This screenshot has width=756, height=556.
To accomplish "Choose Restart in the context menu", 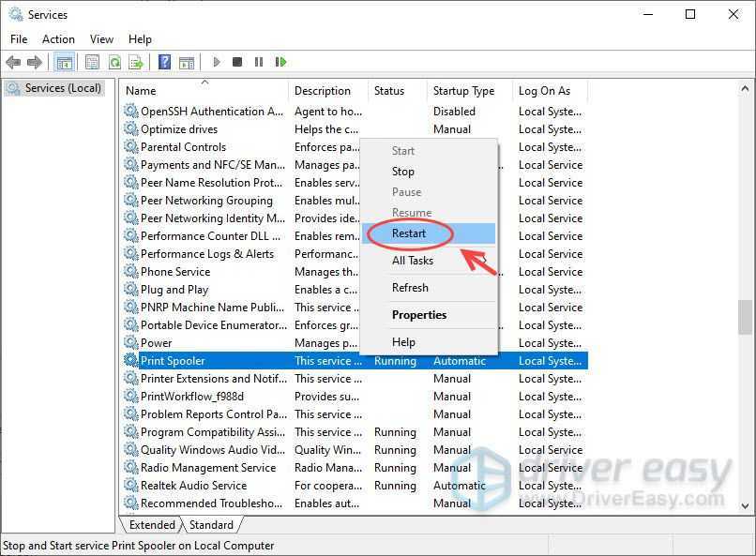I will point(409,233).
